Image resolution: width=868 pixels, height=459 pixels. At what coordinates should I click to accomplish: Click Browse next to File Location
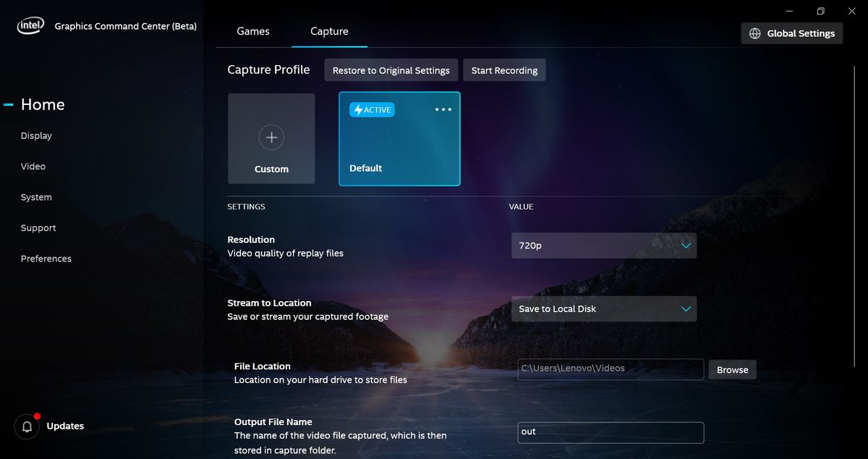pos(732,369)
